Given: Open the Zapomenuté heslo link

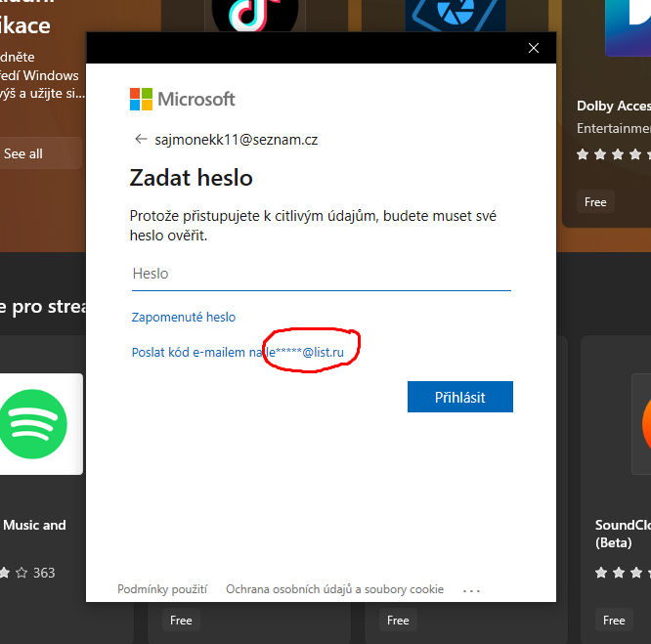Looking at the screenshot, I should coord(184,318).
